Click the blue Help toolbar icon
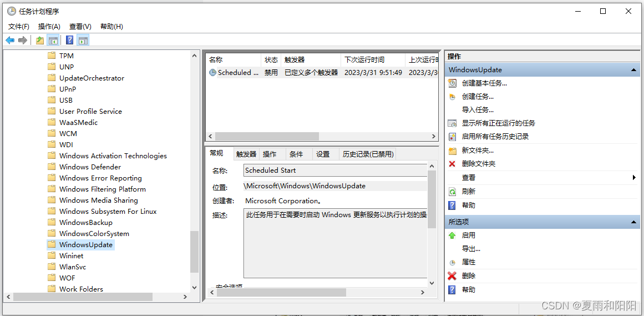The image size is (644, 316). coord(70,41)
